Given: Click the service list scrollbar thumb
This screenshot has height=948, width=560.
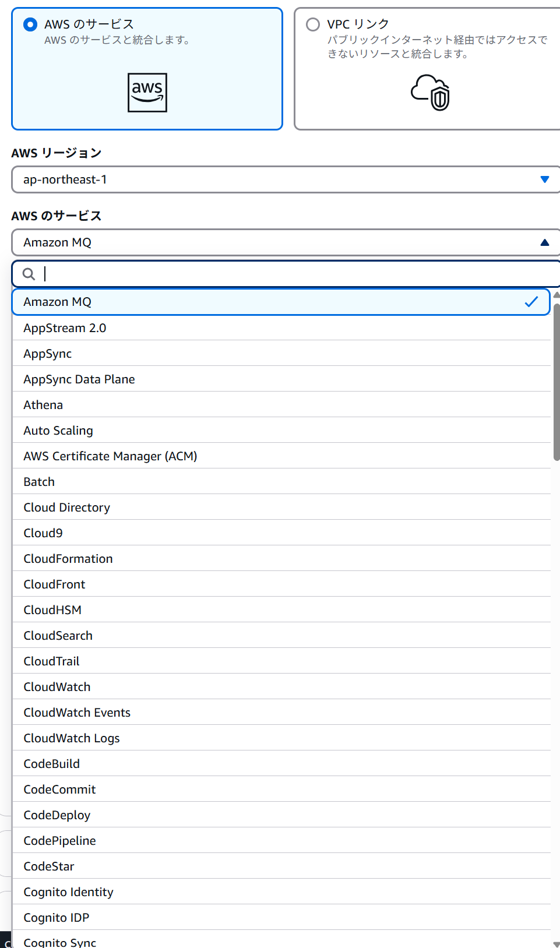Looking at the screenshot, I should tap(557, 382).
